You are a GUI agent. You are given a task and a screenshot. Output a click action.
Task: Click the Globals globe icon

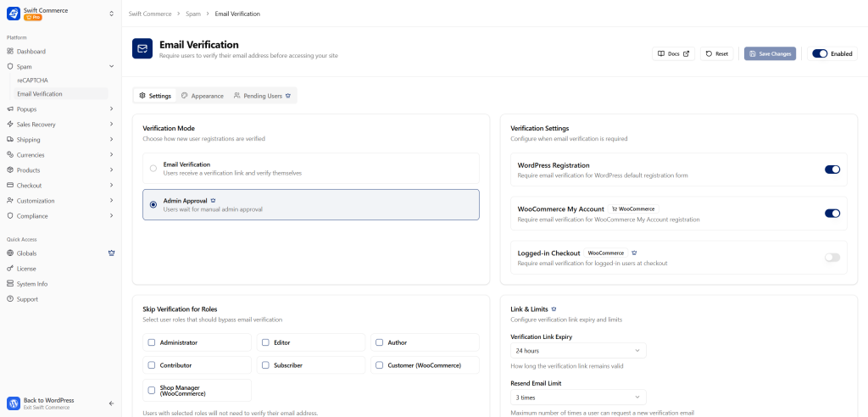(x=10, y=253)
